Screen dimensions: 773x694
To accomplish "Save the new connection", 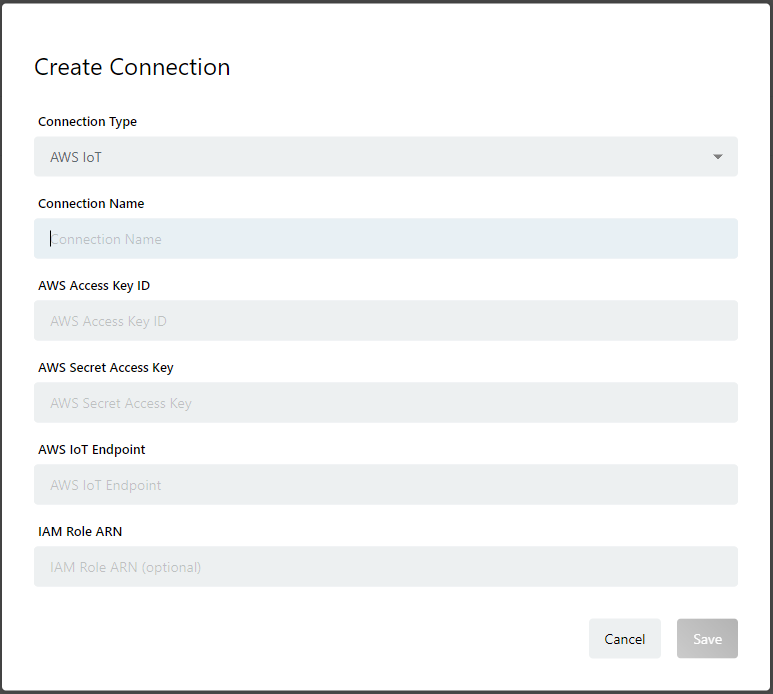I will click(x=707, y=638).
